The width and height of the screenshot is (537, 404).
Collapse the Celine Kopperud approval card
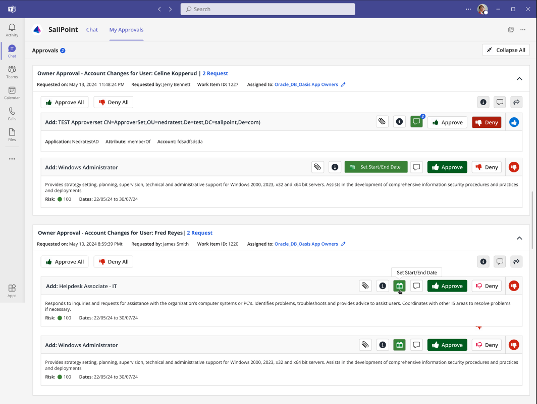tap(519, 79)
